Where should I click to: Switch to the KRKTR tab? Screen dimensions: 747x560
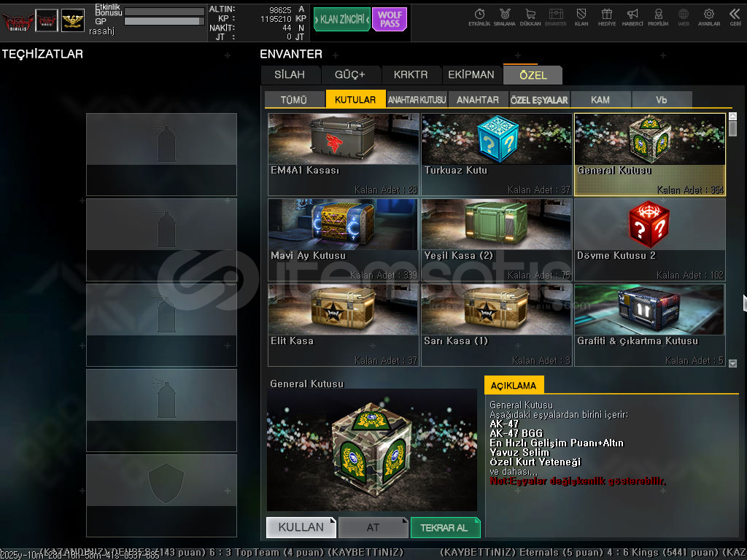(x=411, y=75)
